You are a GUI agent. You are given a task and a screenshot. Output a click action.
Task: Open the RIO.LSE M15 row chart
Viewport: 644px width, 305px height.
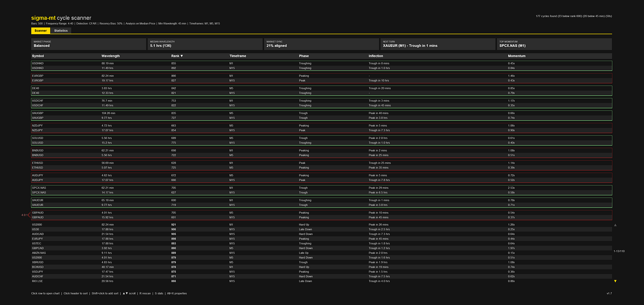coord(322,281)
